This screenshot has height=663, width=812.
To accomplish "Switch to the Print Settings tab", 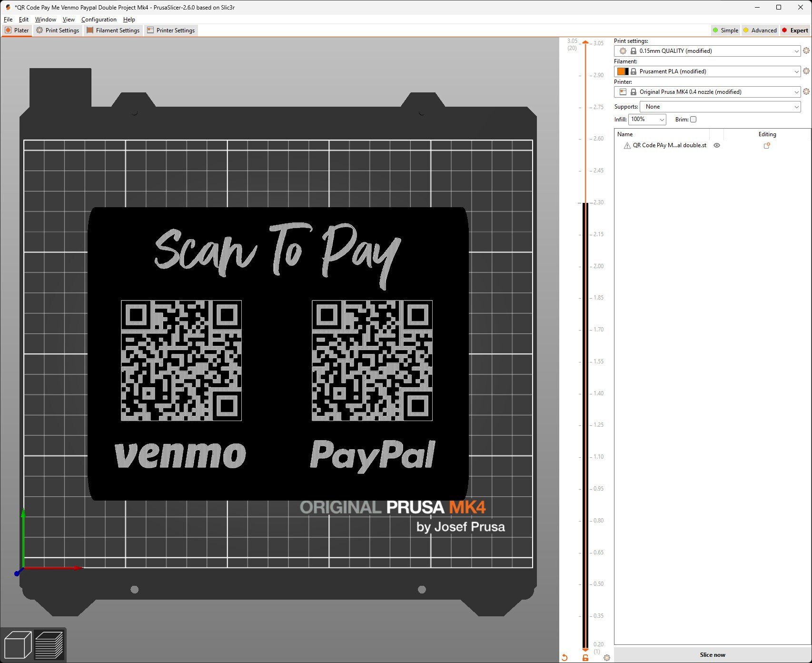I will pos(58,30).
